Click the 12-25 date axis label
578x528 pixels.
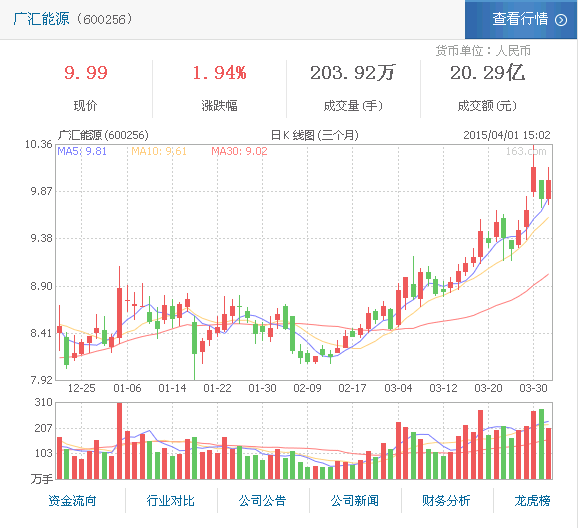pos(81,388)
